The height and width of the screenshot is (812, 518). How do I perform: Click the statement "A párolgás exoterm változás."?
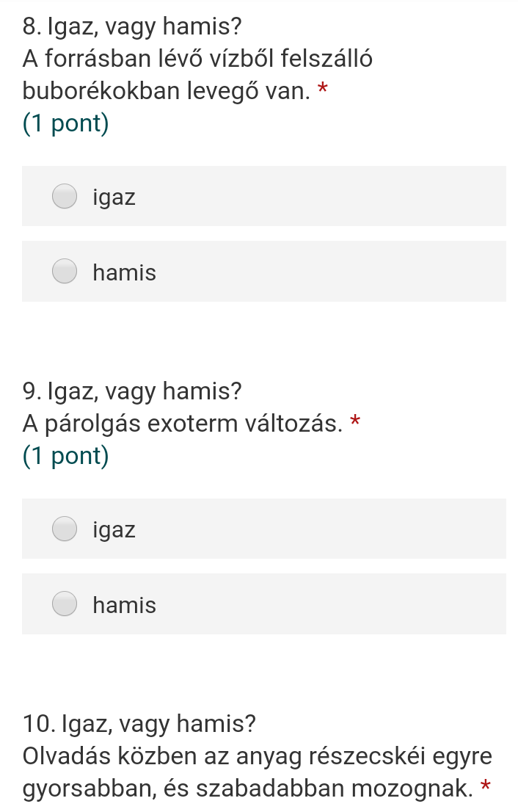tap(182, 424)
